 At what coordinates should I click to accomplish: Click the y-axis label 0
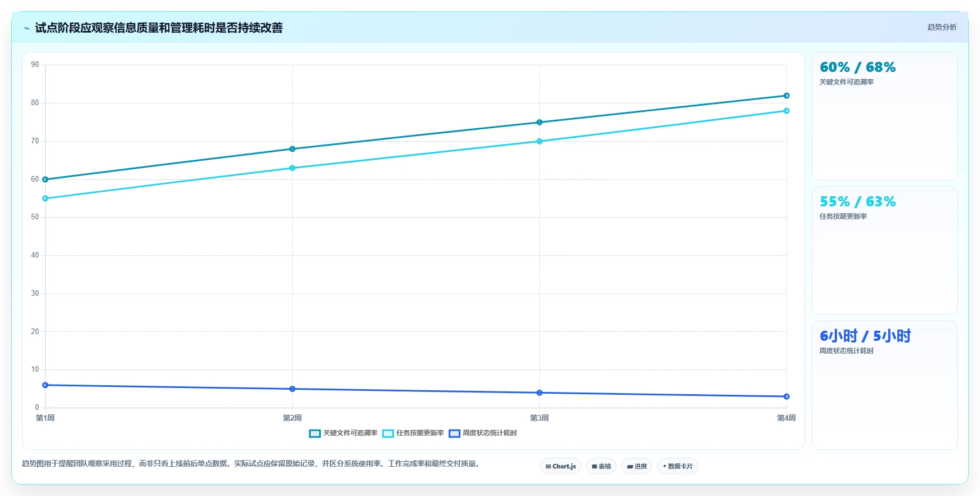click(37, 408)
